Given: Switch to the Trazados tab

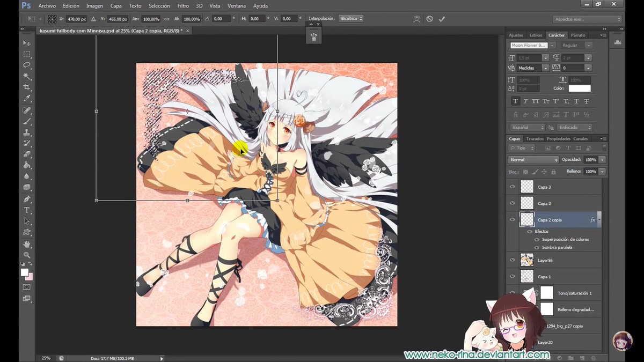Looking at the screenshot, I should pyautogui.click(x=535, y=139).
